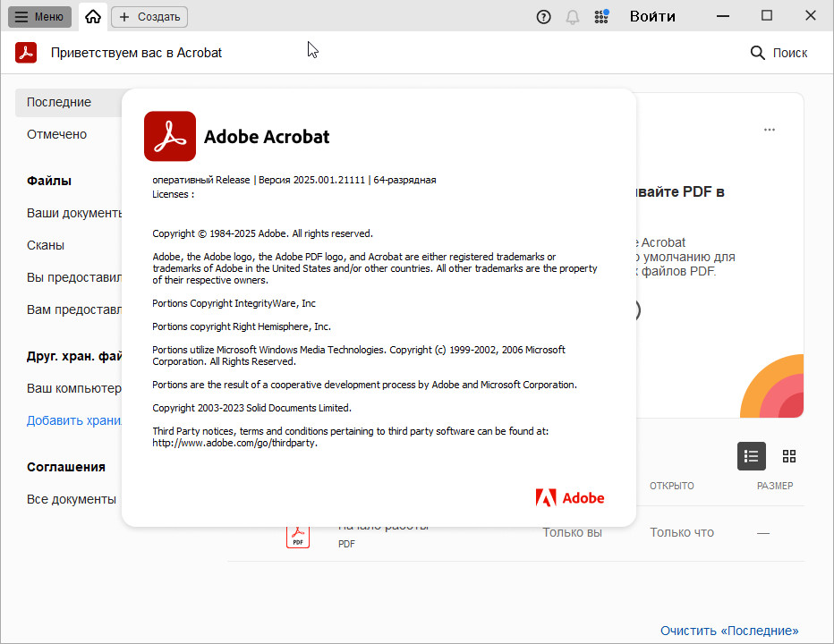The height and width of the screenshot is (644, 834).
Task: Open Все документы under Соглашения
Action: coord(71,499)
